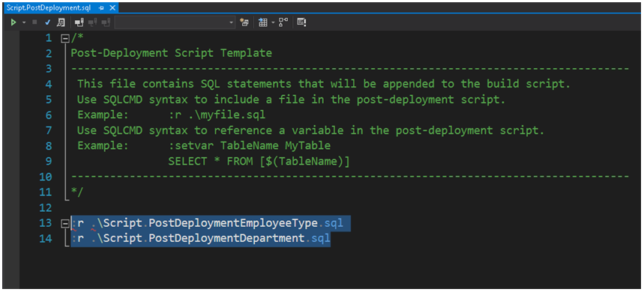The height and width of the screenshot is (292, 644).
Task: Toggle the actual execution plan icon
Action: coord(283,22)
